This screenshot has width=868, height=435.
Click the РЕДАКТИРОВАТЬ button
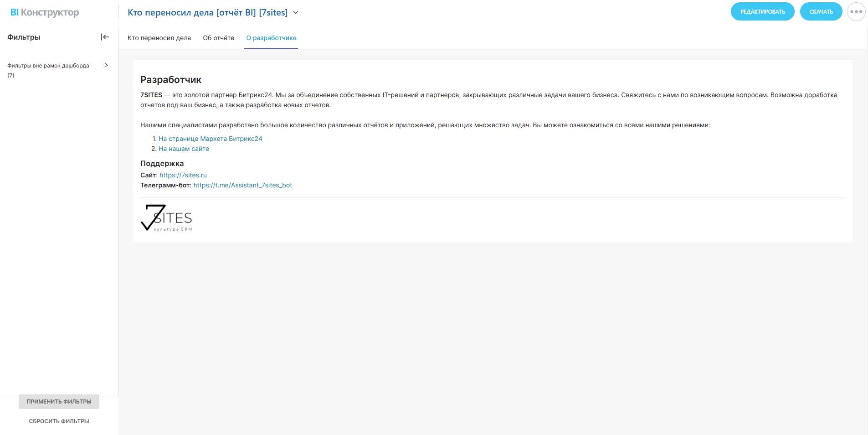pyautogui.click(x=763, y=12)
